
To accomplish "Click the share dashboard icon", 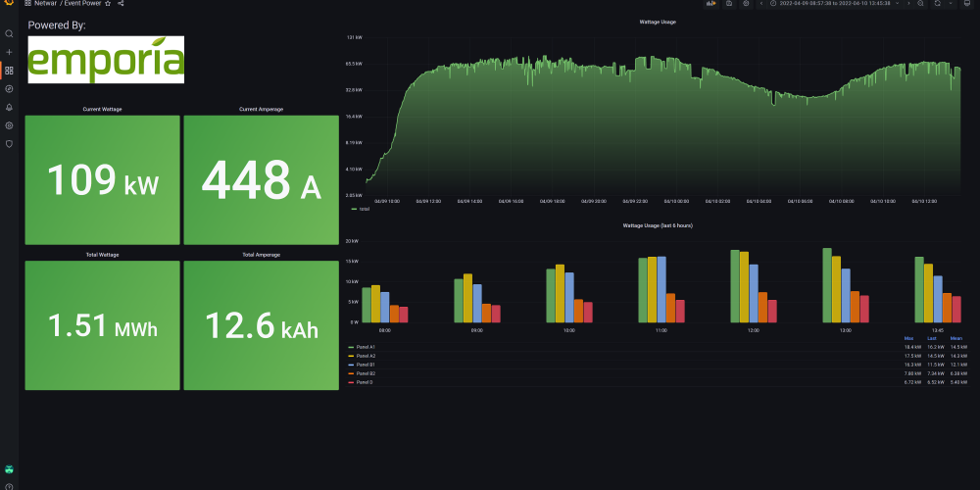I will pos(121,4).
